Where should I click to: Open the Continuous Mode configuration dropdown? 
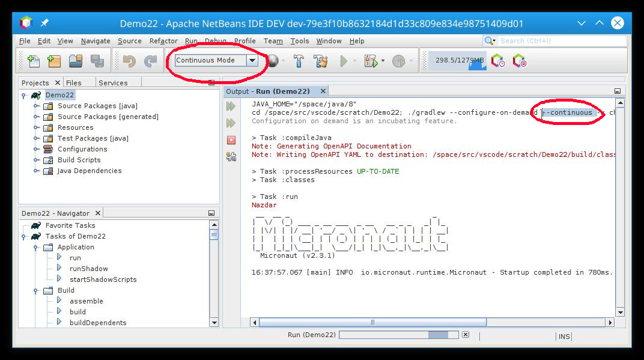click(252, 61)
